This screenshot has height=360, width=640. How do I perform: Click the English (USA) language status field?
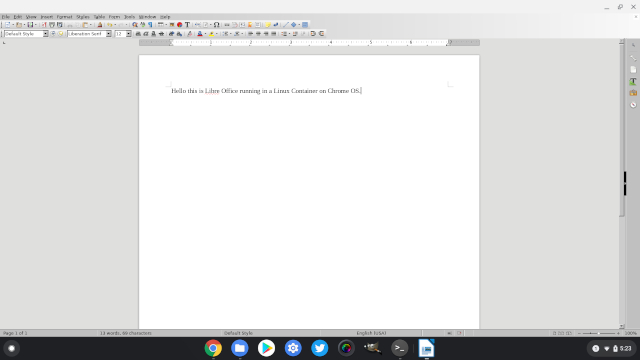coord(371,333)
